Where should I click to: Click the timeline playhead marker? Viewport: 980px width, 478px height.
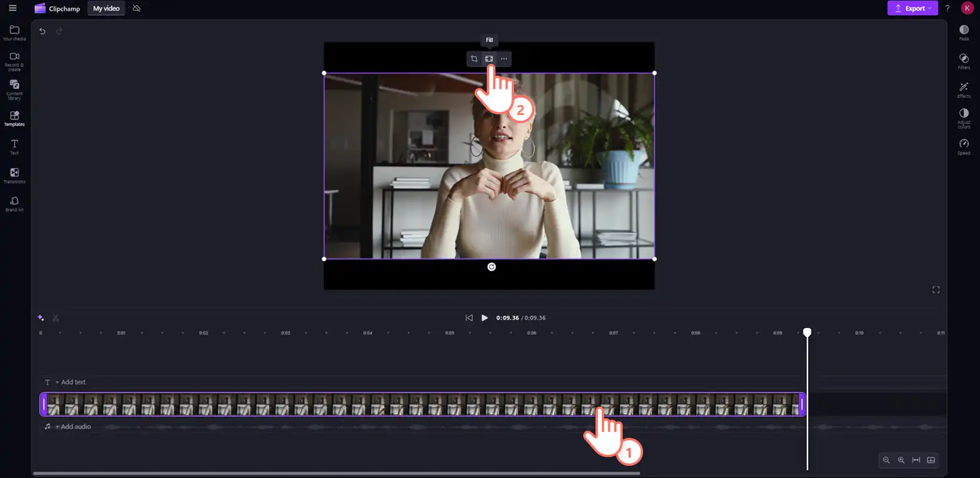coord(807,332)
